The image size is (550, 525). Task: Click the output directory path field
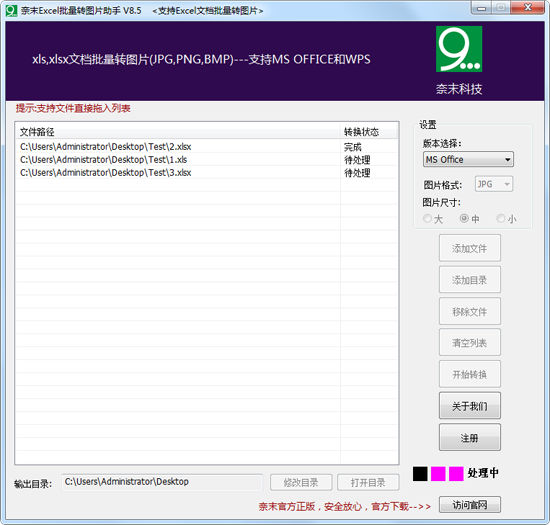coord(162,482)
